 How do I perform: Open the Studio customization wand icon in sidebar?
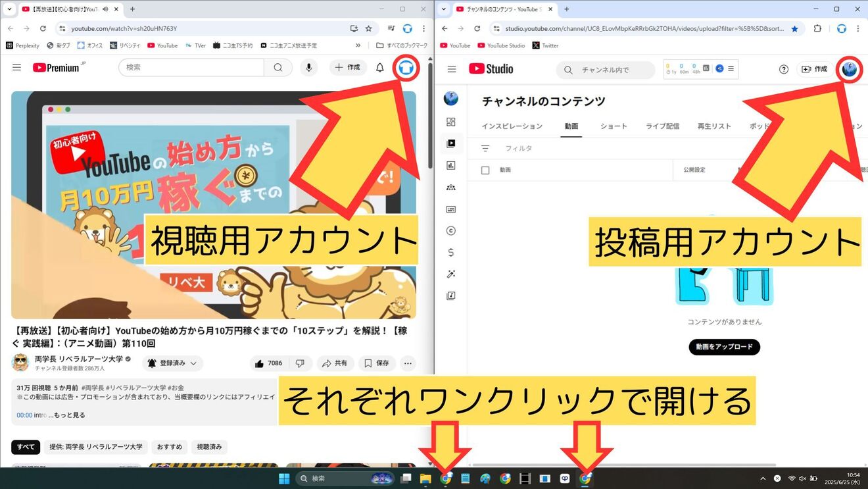pos(451,274)
